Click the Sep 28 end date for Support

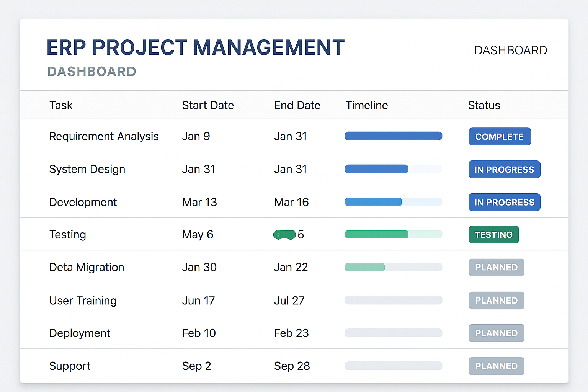292,366
